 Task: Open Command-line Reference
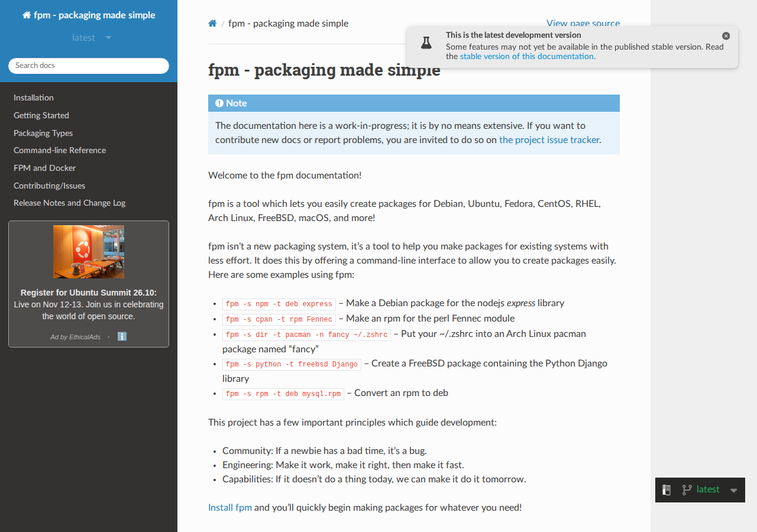(60, 150)
